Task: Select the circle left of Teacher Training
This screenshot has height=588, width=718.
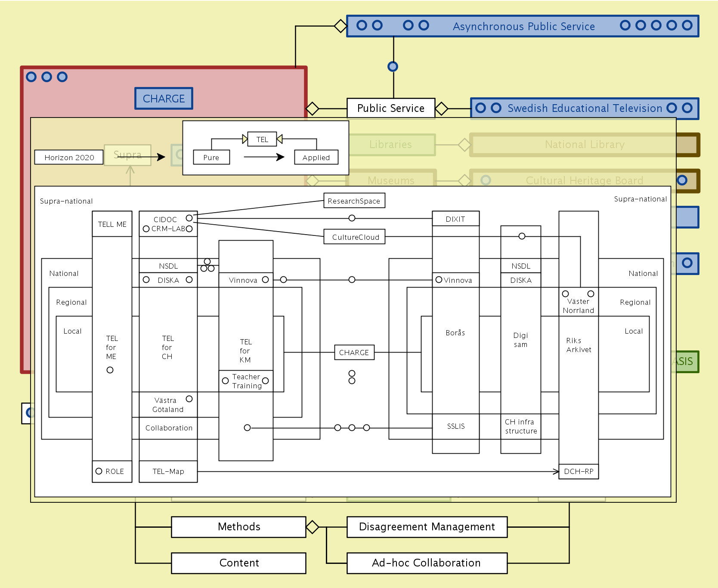Action: 225,381
